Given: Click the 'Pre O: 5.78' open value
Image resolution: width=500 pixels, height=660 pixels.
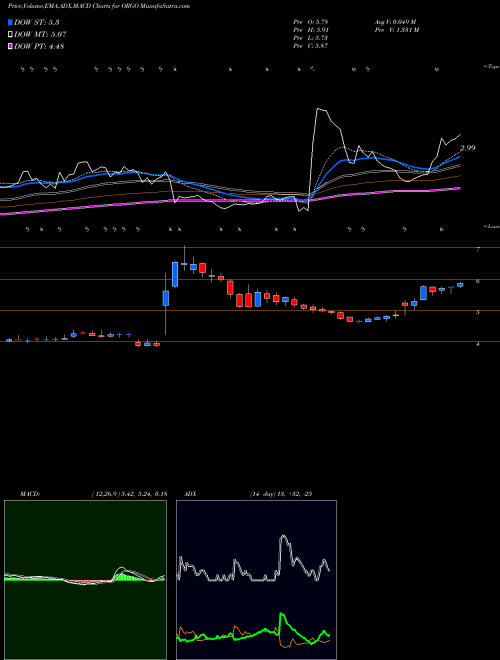Looking at the screenshot, I should pyautogui.click(x=311, y=21).
